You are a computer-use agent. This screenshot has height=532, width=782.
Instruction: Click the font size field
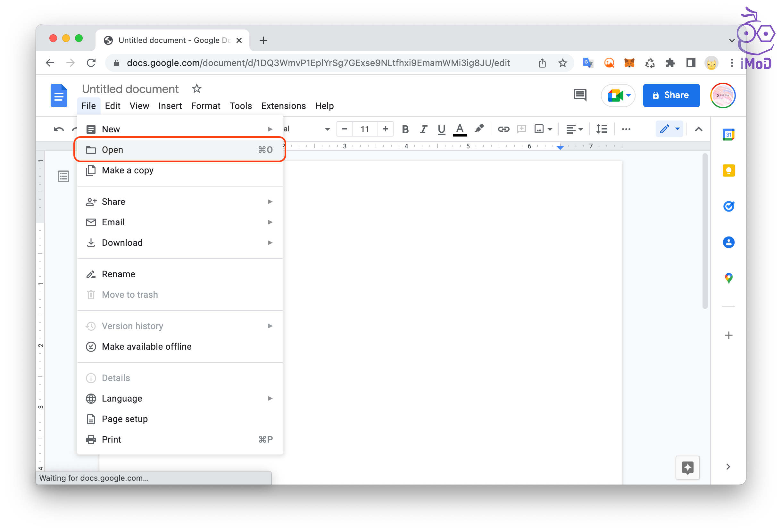(x=364, y=129)
